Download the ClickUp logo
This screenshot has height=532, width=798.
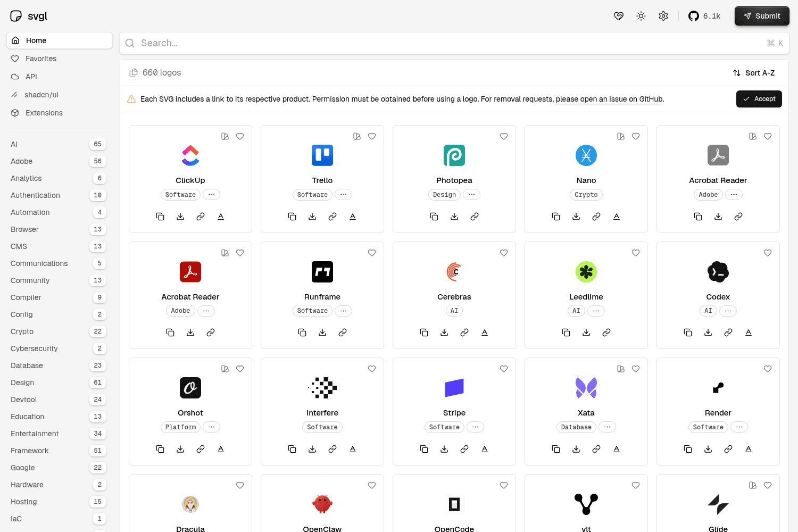180,217
